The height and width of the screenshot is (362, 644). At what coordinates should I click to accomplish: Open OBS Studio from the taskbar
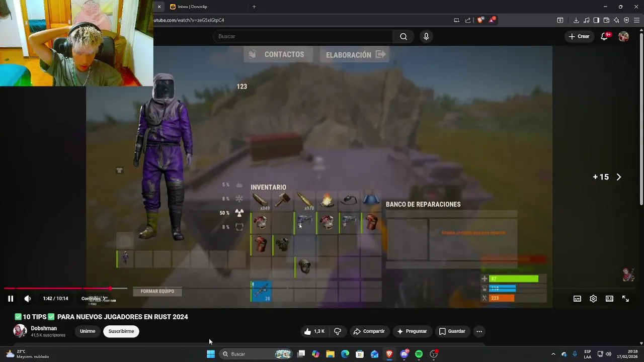(434, 354)
